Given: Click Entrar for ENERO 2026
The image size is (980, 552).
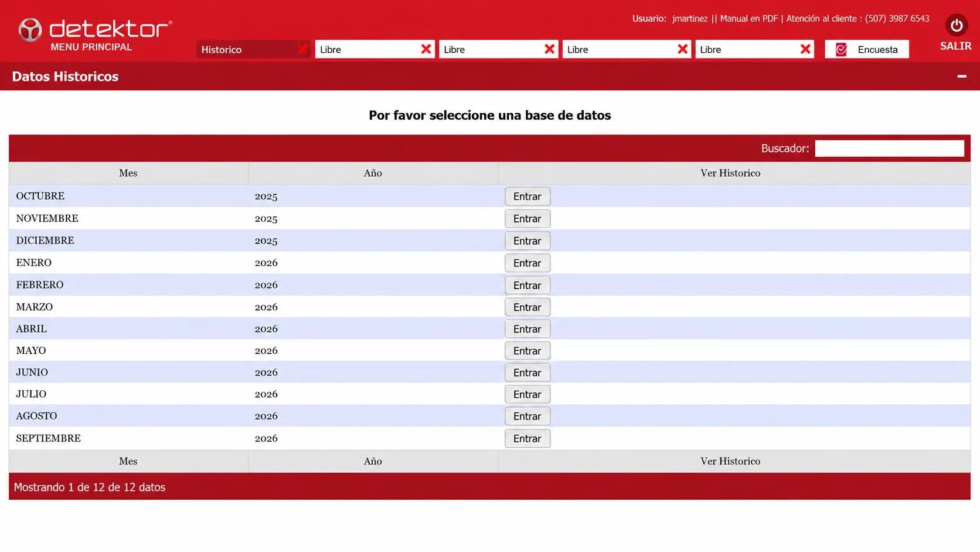Looking at the screenshot, I should click(x=528, y=263).
